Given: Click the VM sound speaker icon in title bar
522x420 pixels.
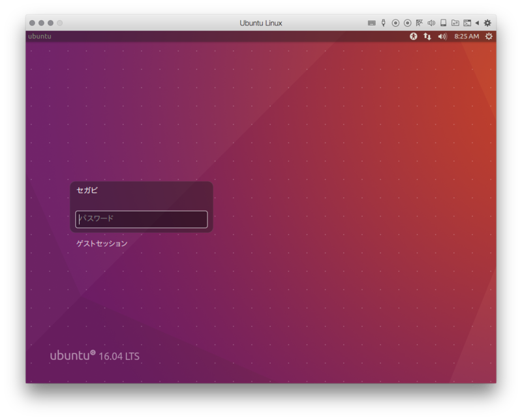Looking at the screenshot, I should tap(431, 23).
